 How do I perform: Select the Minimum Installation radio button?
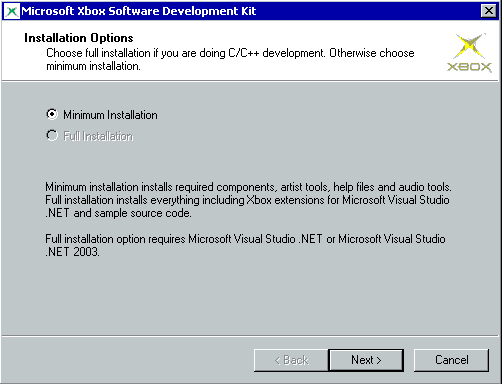(x=52, y=115)
